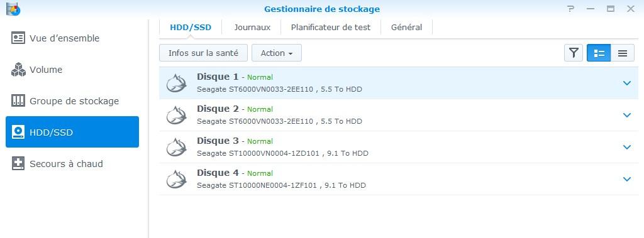Expand Disque 3 details chevron
Image resolution: width=644 pixels, height=238 pixels.
click(x=627, y=148)
